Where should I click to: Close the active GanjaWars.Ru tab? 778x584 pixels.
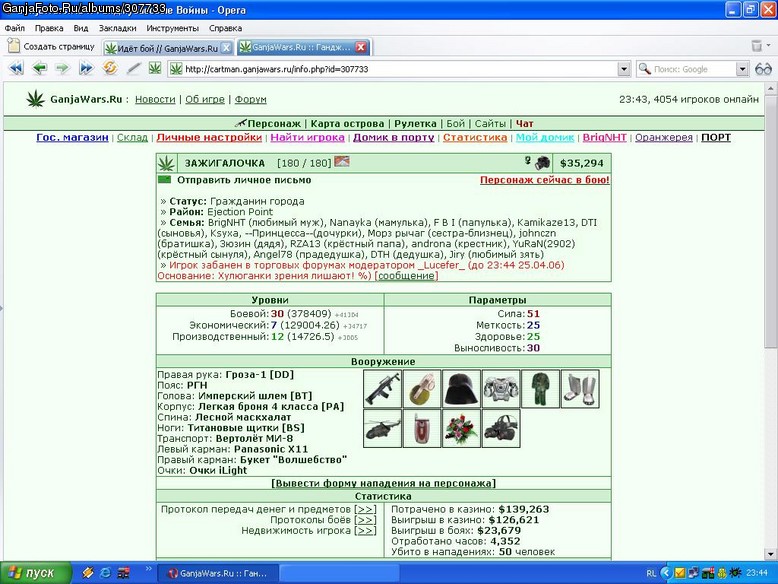(361, 47)
